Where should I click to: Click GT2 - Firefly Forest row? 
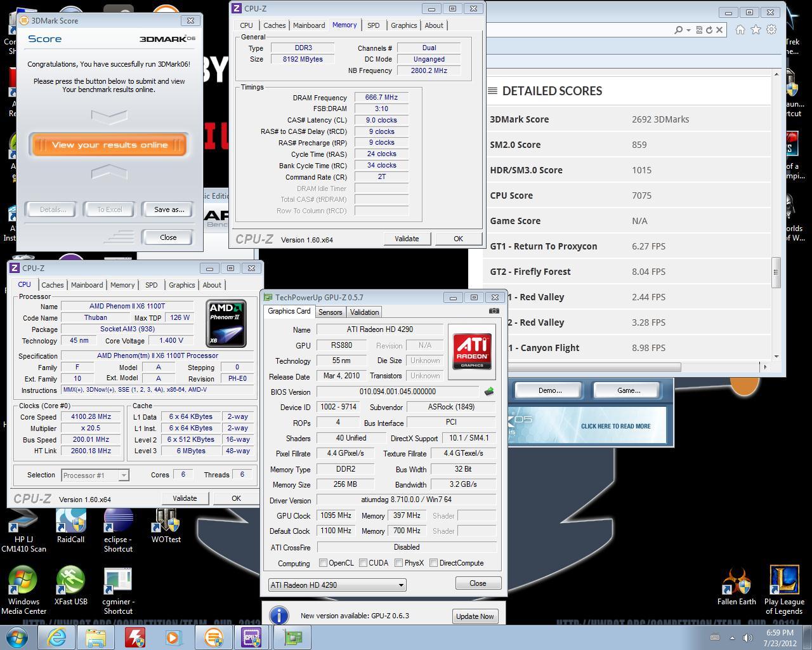pyautogui.click(x=628, y=272)
